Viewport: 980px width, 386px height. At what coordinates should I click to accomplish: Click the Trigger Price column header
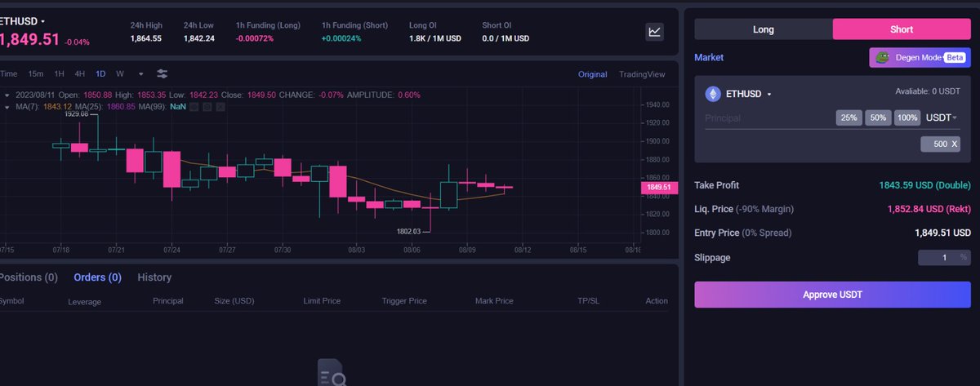pos(404,301)
